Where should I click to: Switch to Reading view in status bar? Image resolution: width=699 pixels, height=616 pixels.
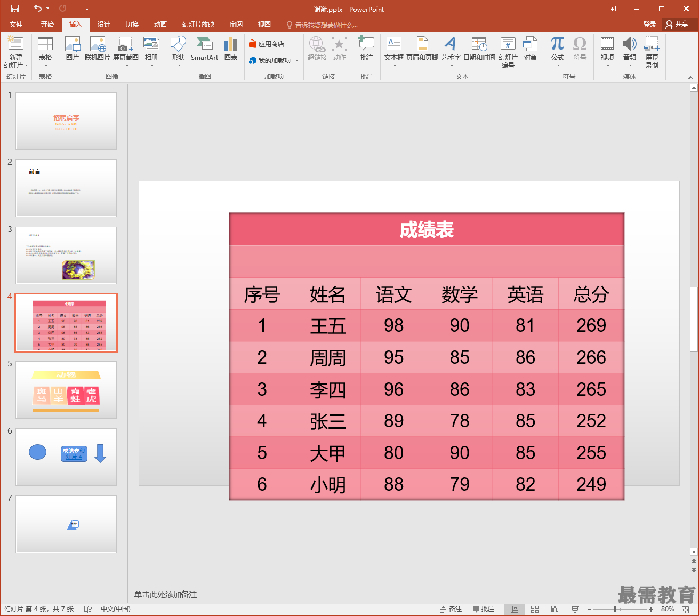point(555,609)
